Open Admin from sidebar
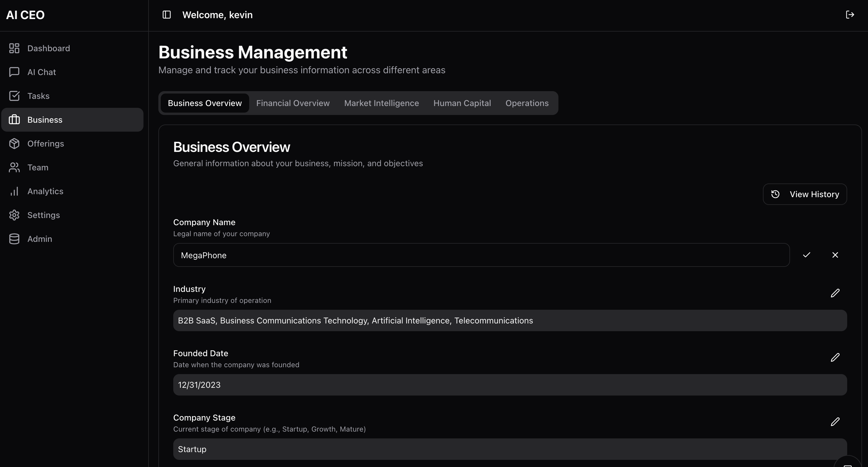This screenshot has height=467, width=868. point(39,239)
